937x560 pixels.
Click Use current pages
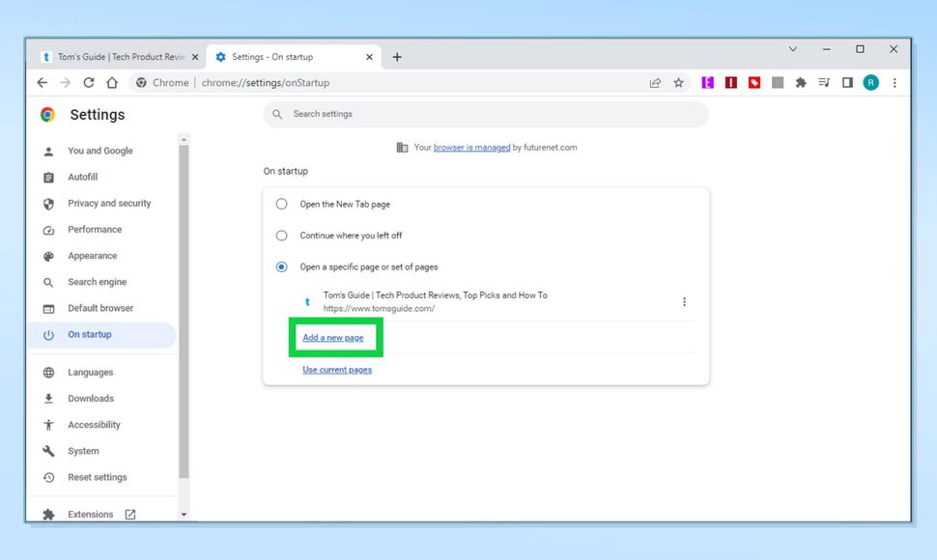336,369
